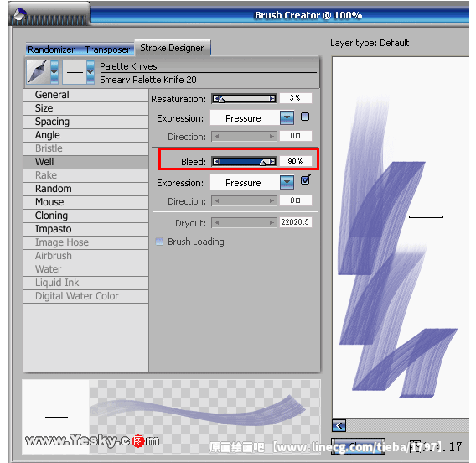This screenshot has width=476, height=463.
Task: Open the Impasto settings section
Action: 85,229
